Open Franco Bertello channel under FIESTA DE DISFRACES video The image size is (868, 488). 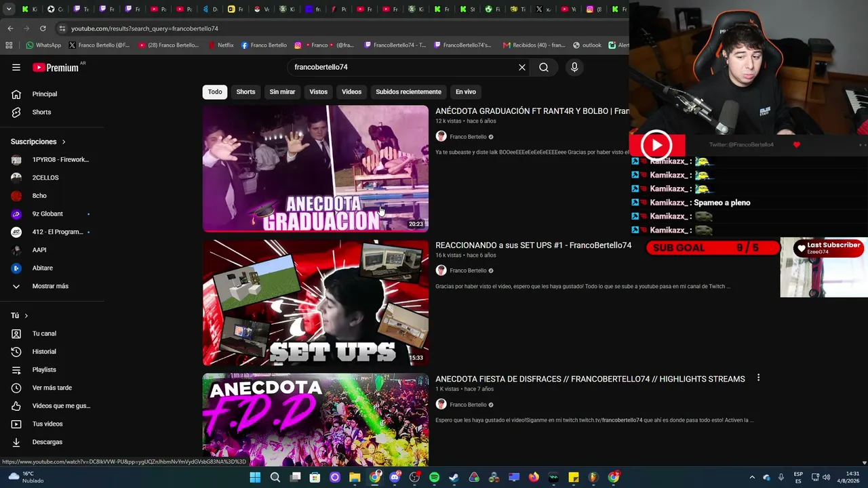point(468,405)
